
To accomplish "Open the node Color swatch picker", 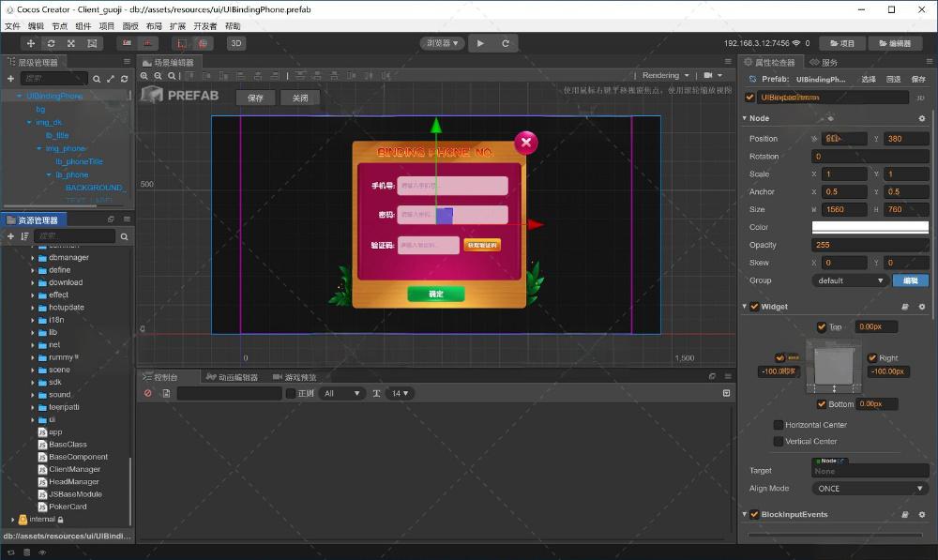I will click(x=869, y=227).
